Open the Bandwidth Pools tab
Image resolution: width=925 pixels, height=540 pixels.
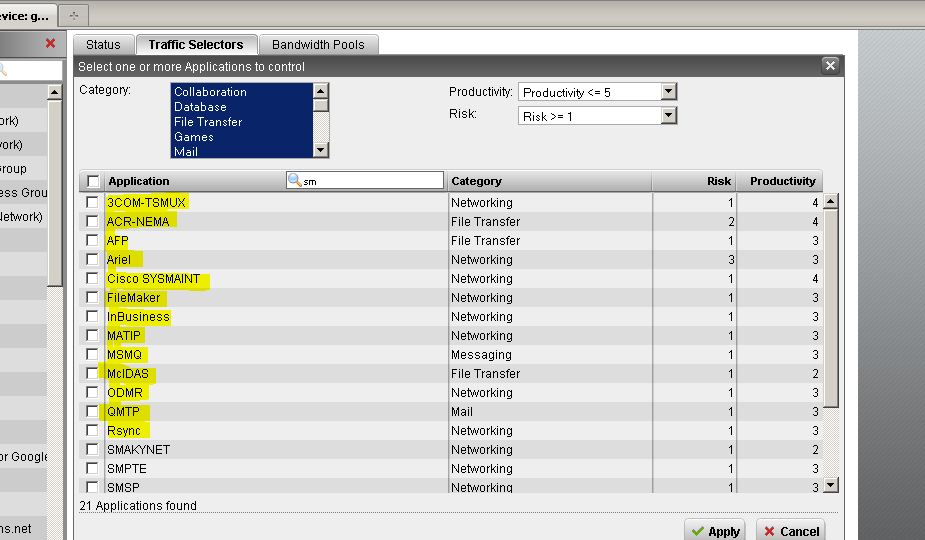318,45
